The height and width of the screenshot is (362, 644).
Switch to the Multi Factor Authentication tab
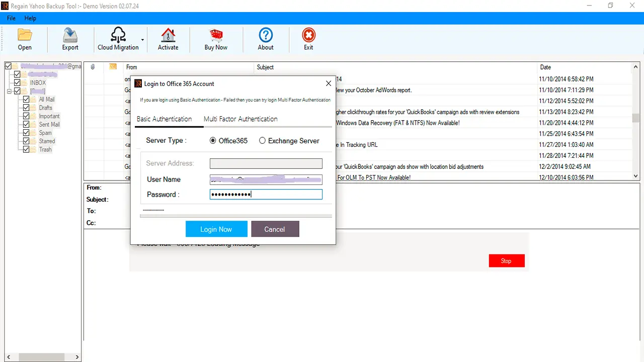(240, 119)
